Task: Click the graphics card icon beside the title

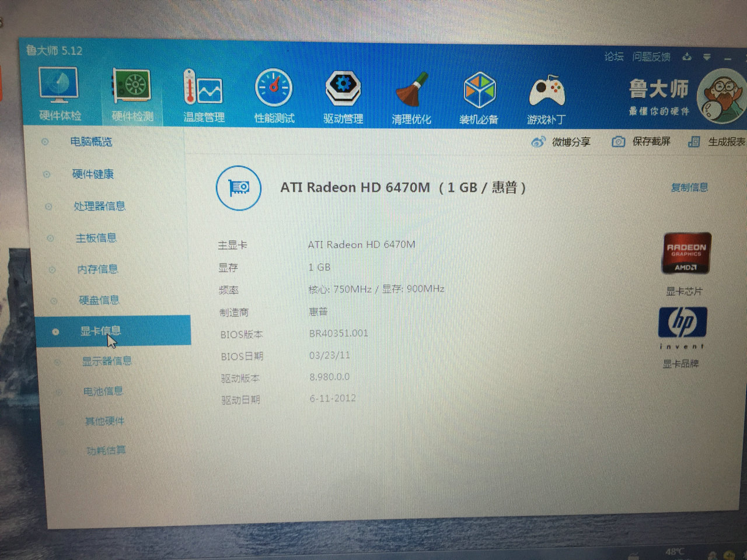Action: [x=238, y=187]
